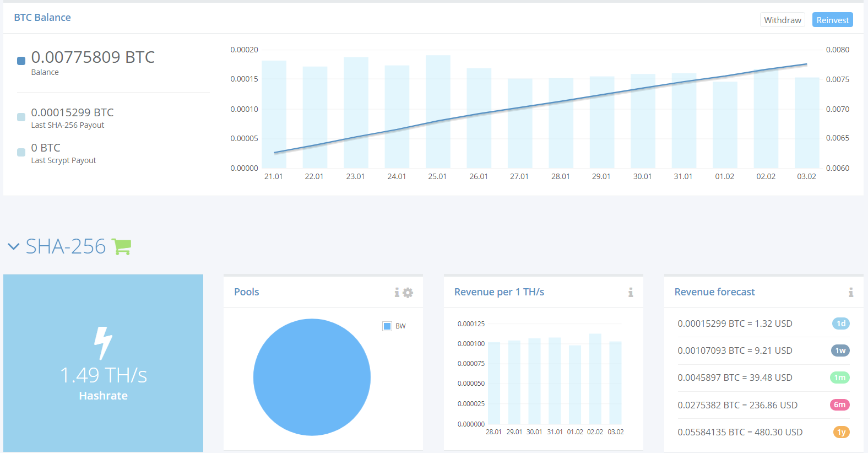Viewport: 868px width, 453px height.
Task: Click the 1.49 TH/s hashrate value
Action: pyautogui.click(x=103, y=375)
